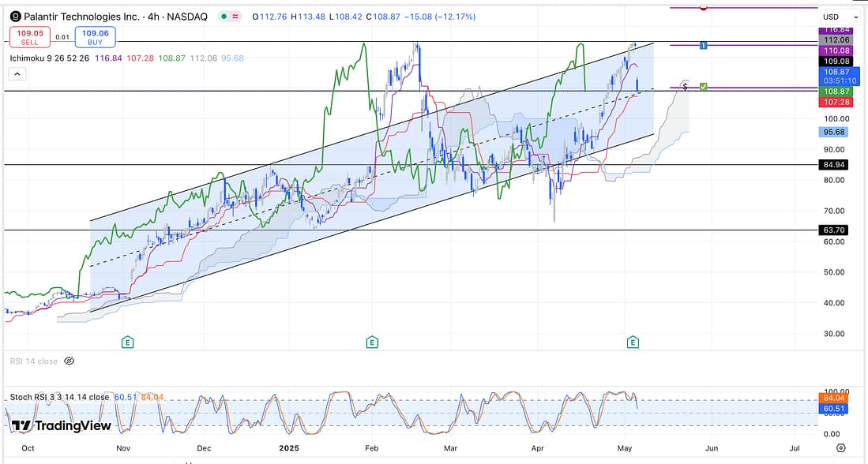Click the change value −15.08 (−12.17%)
This screenshot has height=464, width=868.
click(x=440, y=17)
